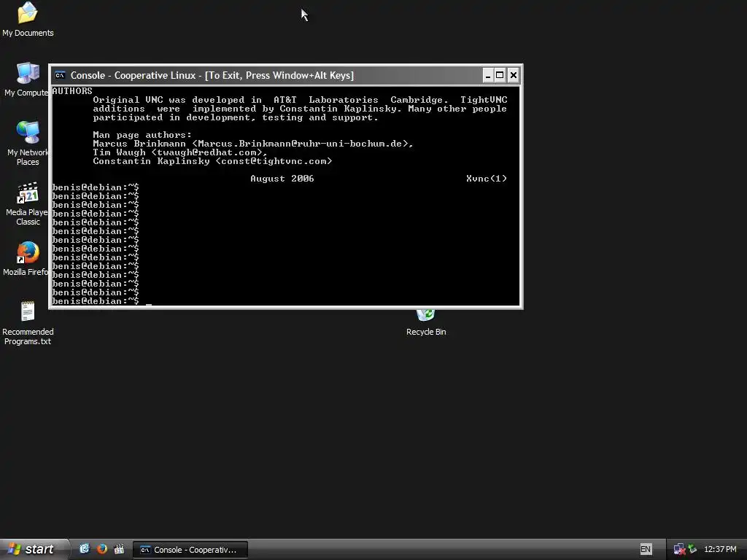Screen dimensions: 747x560
Task: Click the green tray icon beside the clock
Action: click(x=693, y=550)
